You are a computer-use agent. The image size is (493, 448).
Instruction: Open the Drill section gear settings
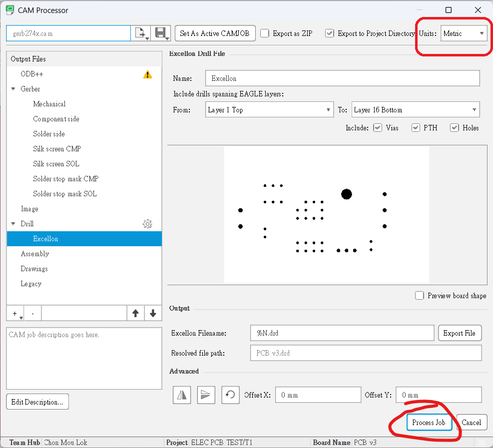(147, 224)
